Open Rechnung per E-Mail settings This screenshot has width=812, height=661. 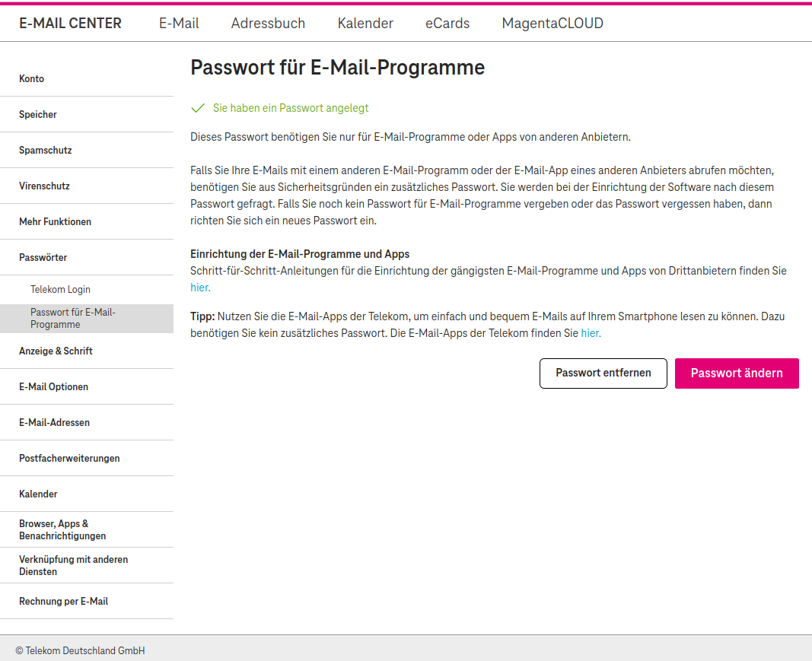87,601
